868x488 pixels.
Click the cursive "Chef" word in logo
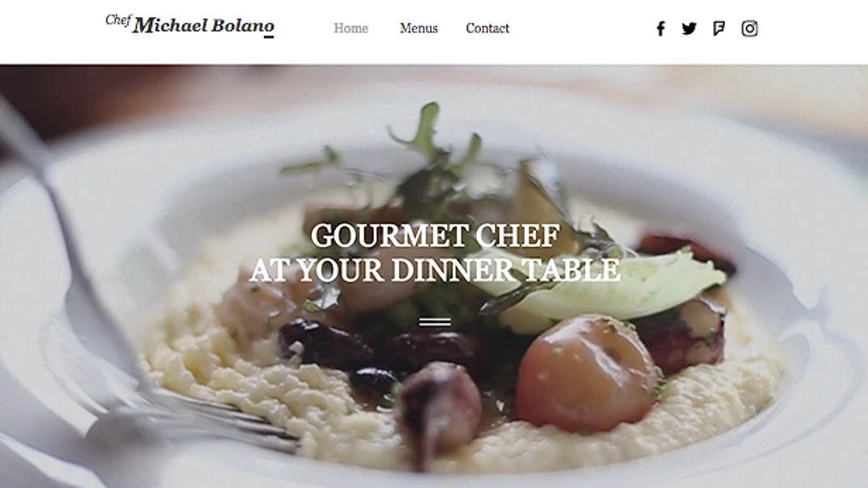coord(118,20)
